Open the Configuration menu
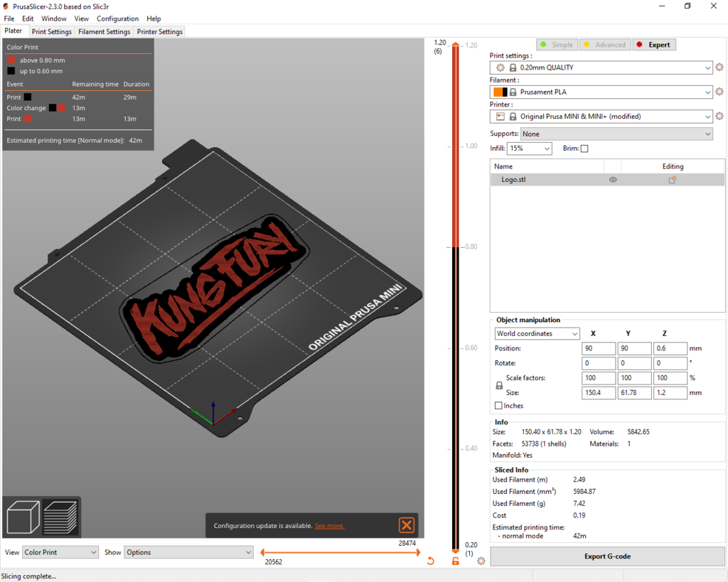This screenshot has width=728, height=582. (x=117, y=18)
